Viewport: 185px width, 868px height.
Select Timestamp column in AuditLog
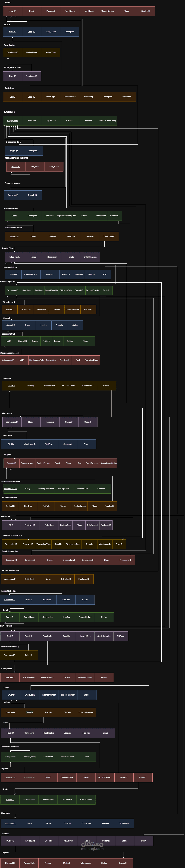88,97
